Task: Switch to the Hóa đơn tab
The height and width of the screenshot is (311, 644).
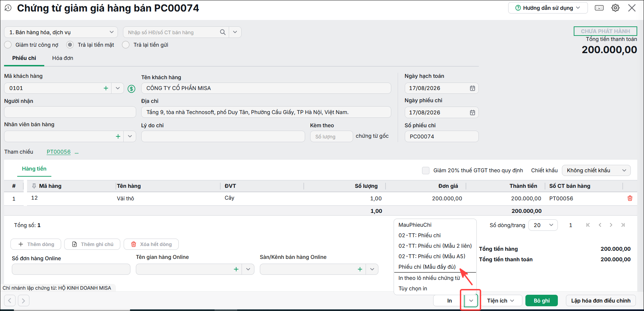Action: [x=63, y=58]
